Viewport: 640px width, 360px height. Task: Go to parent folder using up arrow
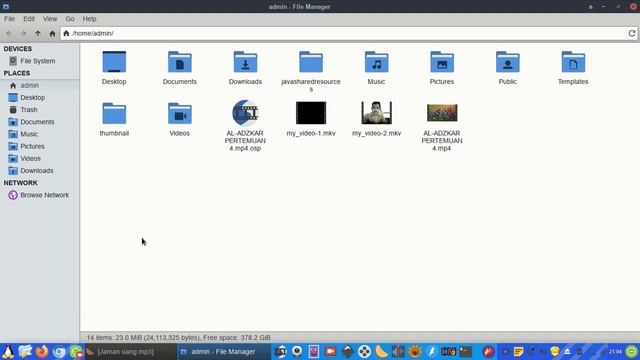coord(38,33)
